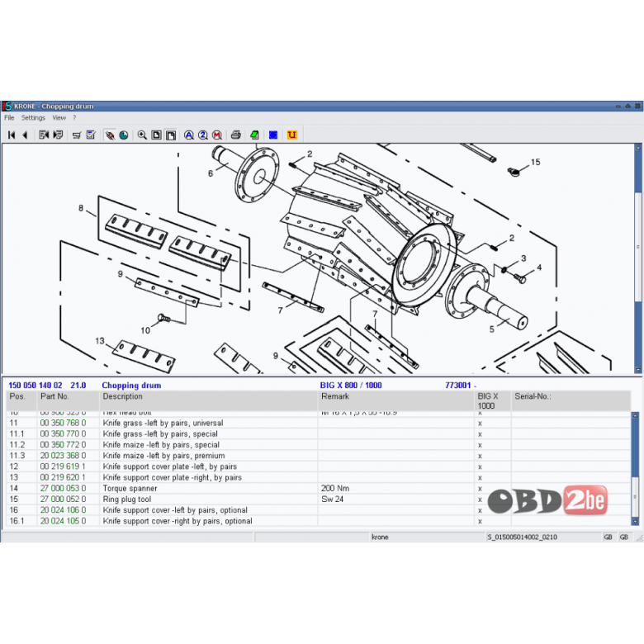Click the blue square toolbar icon
Image resolution: width=644 pixels, height=644 pixels.
[273, 135]
